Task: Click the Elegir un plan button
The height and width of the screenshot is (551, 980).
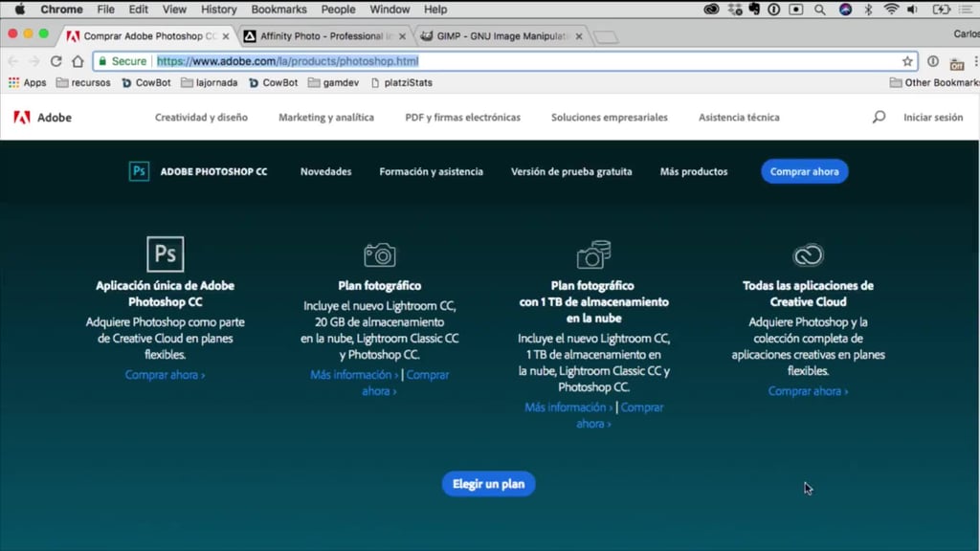Action: [489, 484]
